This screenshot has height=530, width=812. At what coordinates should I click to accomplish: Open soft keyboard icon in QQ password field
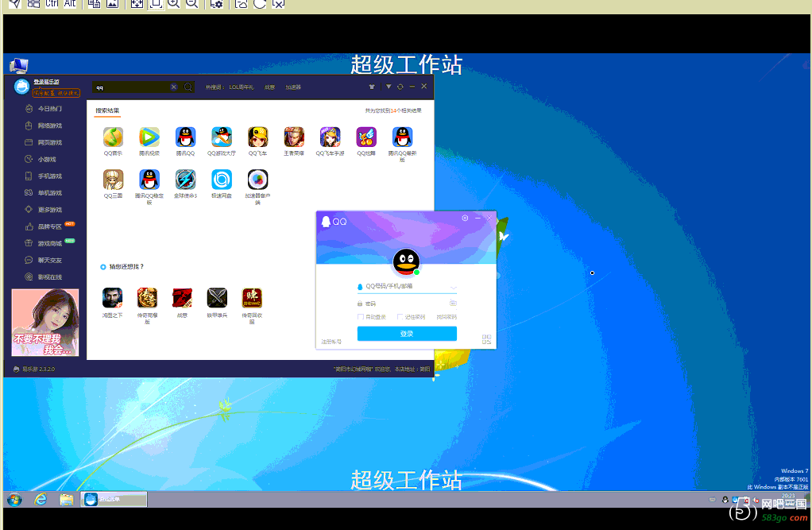[453, 303]
